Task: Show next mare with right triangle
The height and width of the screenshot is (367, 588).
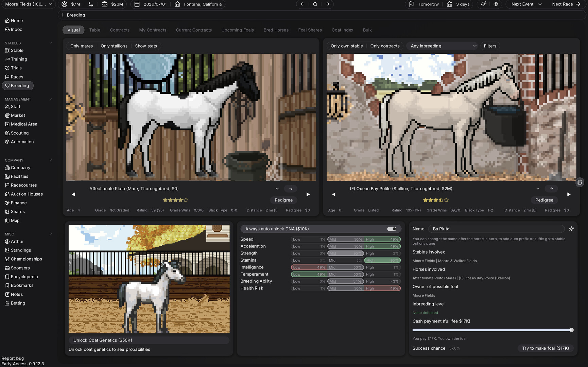Action: click(x=308, y=194)
